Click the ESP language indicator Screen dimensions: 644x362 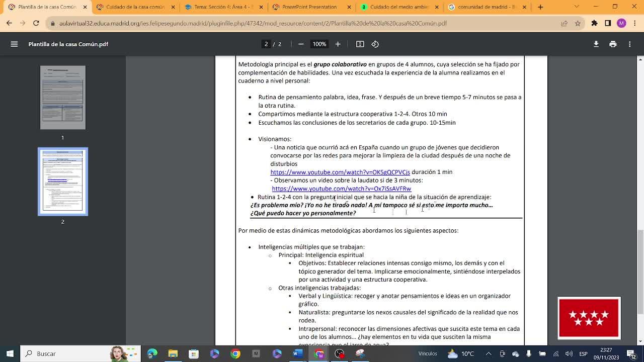coord(583,353)
